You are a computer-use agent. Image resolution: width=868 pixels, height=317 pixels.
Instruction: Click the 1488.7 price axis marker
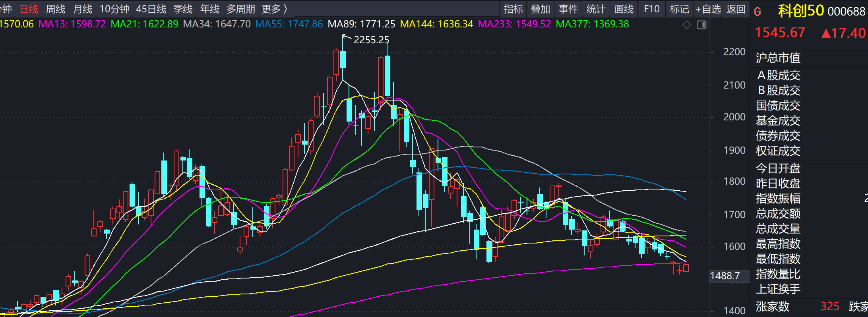pyautogui.click(x=725, y=276)
